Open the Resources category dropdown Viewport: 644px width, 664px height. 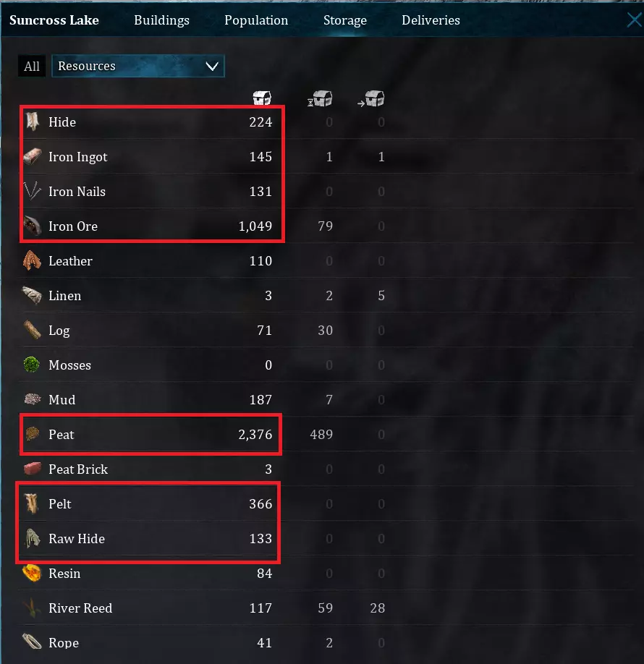138,66
